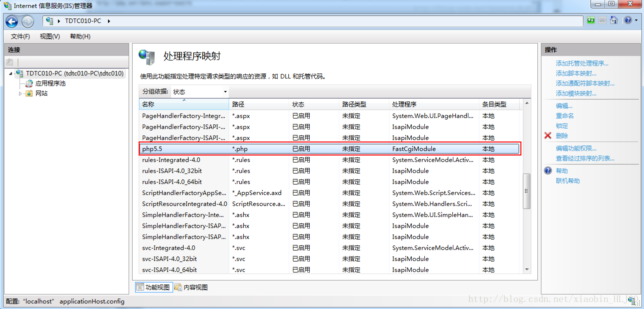The height and width of the screenshot is (309, 644).
Task: Select the rules-Integrated-4.0 row
Action: (x=329, y=159)
